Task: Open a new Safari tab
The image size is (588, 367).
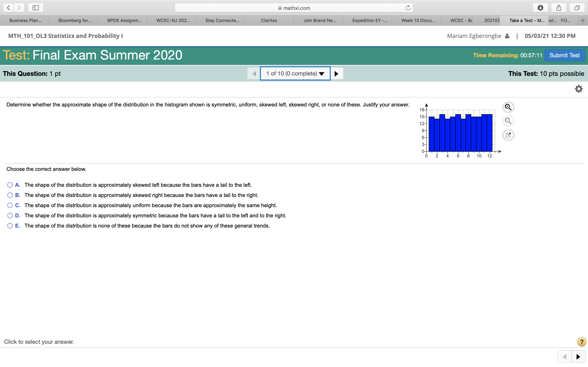Action: tap(583, 21)
